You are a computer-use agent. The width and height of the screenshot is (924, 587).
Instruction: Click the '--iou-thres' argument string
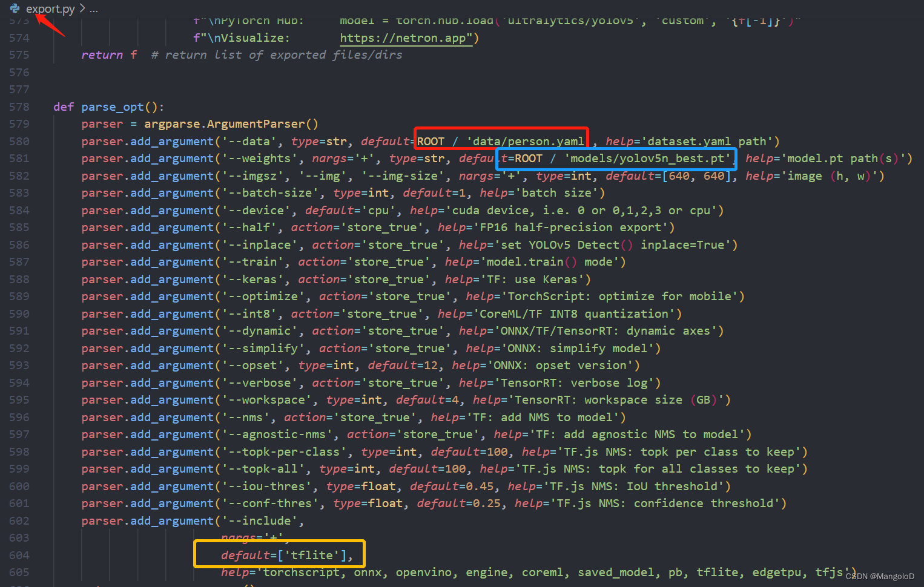266,487
